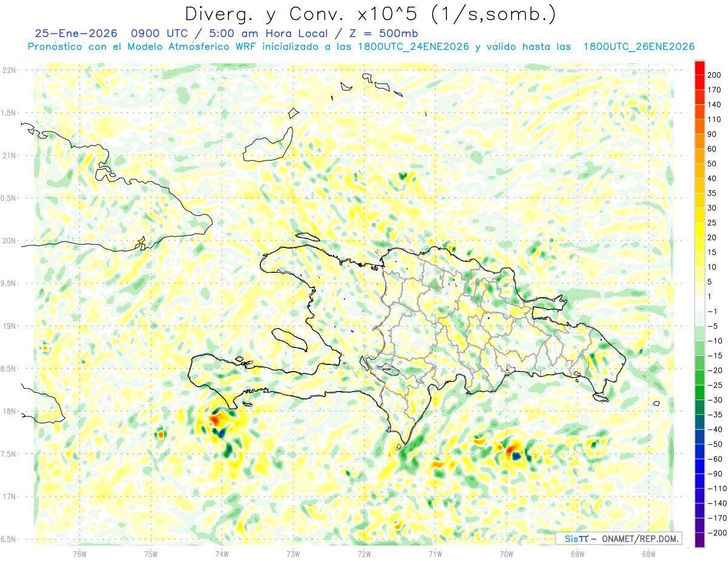The height and width of the screenshot is (562, 728).
Task: Click the '17N' latitude label
Action: point(9,497)
